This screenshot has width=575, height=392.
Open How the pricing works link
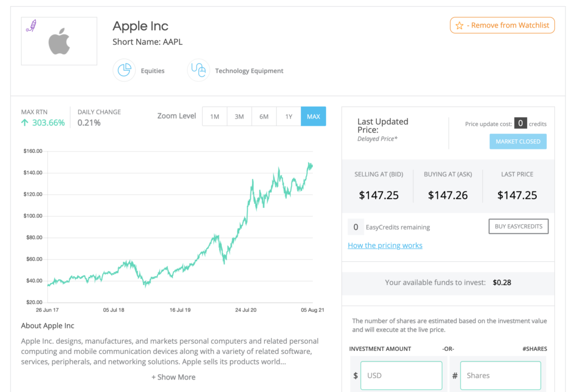[x=385, y=245]
